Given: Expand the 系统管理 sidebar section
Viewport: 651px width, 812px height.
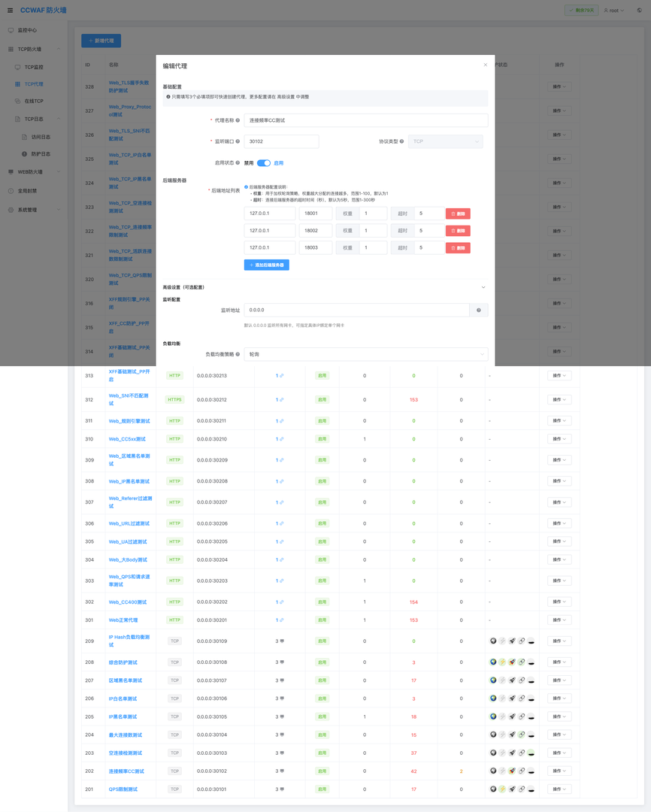Looking at the screenshot, I should [34, 210].
